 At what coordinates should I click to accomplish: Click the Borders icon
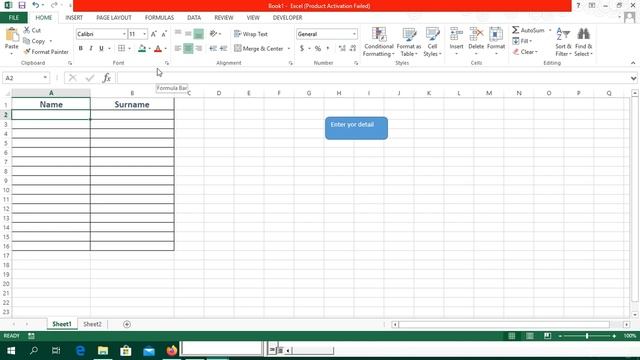tap(121, 48)
